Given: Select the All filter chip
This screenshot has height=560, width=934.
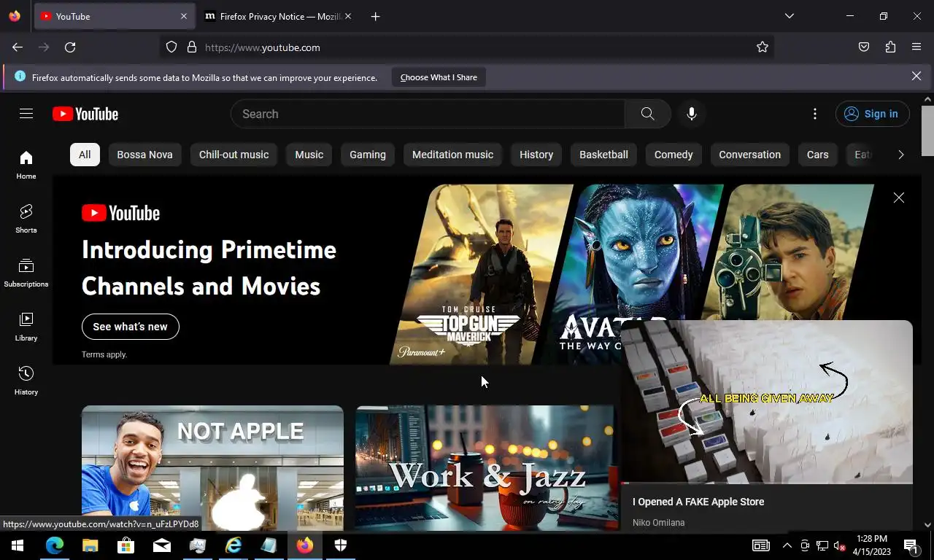Looking at the screenshot, I should tap(85, 155).
